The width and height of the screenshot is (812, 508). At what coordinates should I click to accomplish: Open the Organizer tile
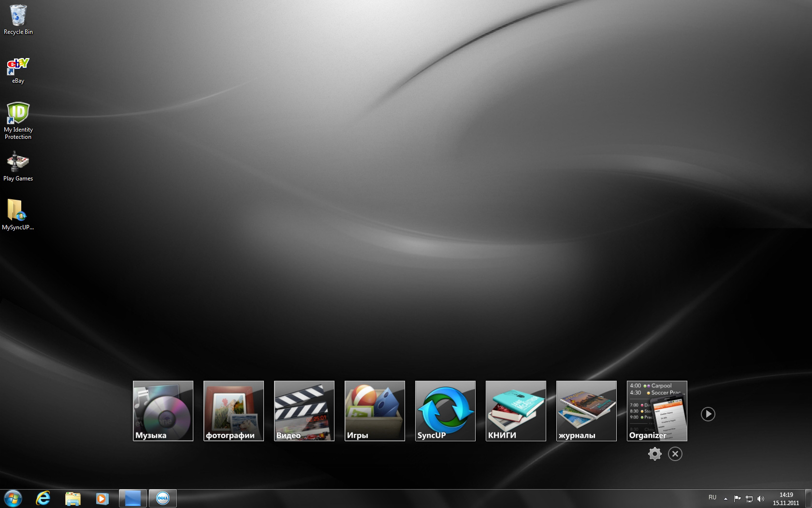pyautogui.click(x=657, y=411)
